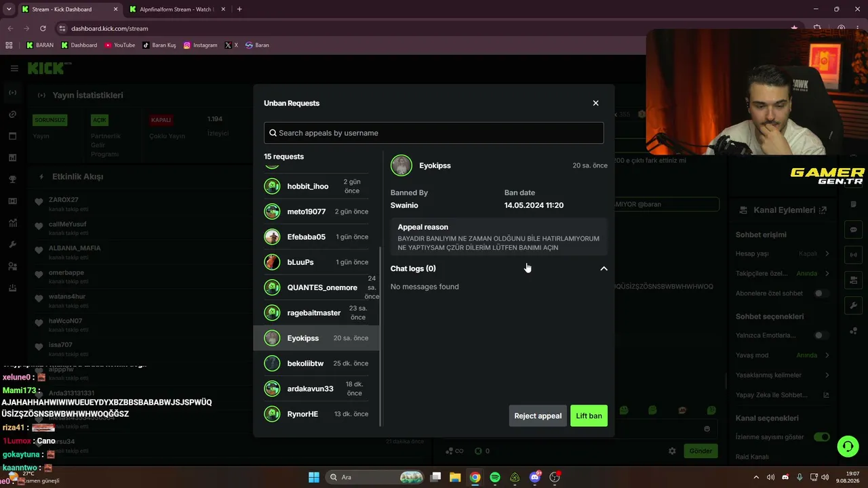Open the emoji picker in chat input
The image size is (868, 488).
click(x=707, y=428)
